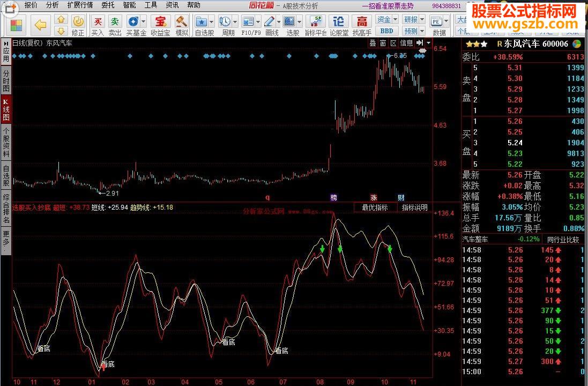This screenshot has width=588, height=386.
Task: Open the 买入 buy tool
Action: [98, 26]
